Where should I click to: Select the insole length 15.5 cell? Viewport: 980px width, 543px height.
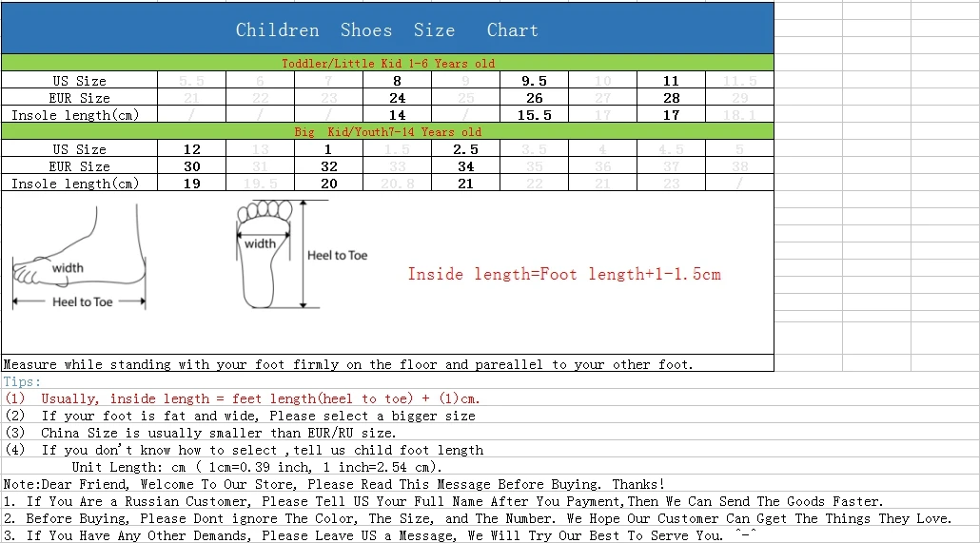click(534, 115)
